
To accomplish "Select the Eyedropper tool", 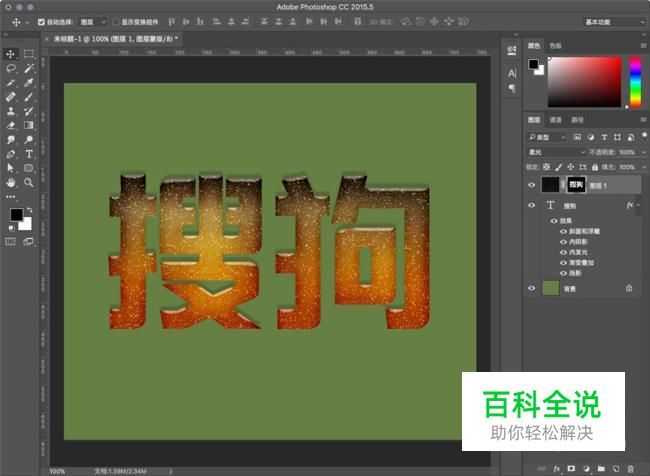I will click(29, 83).
